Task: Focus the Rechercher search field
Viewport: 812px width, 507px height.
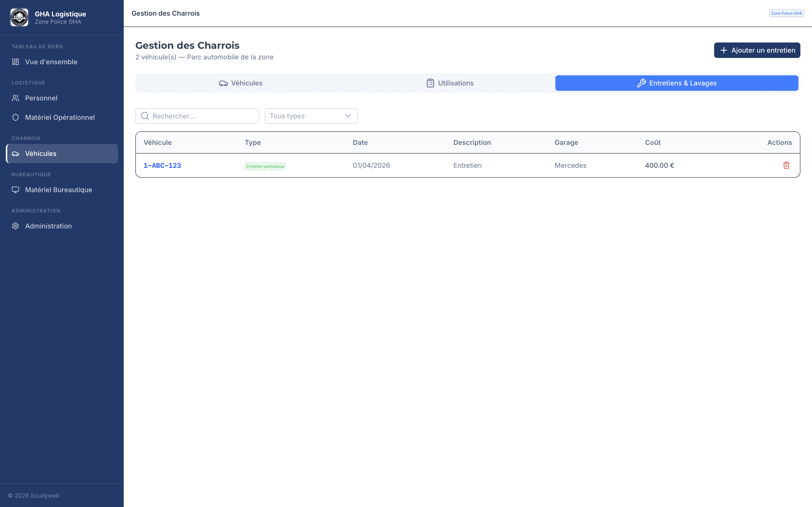Action: click(201, 116)
